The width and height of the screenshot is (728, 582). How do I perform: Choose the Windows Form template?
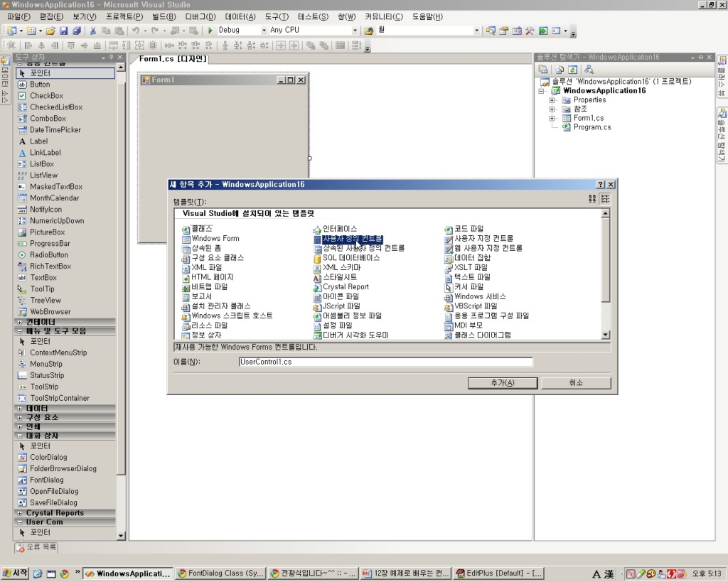[215, 238]
